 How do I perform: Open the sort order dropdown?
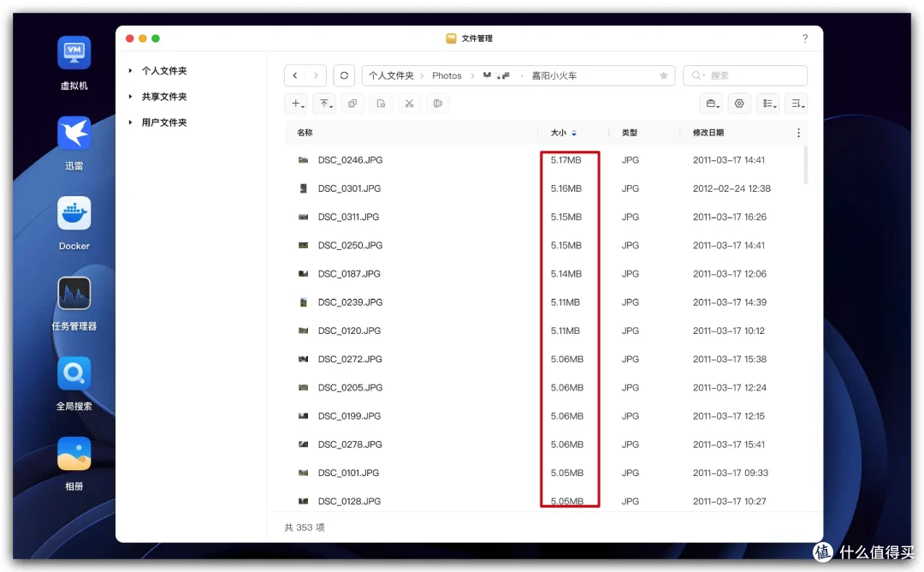click(x=797, y=104)
